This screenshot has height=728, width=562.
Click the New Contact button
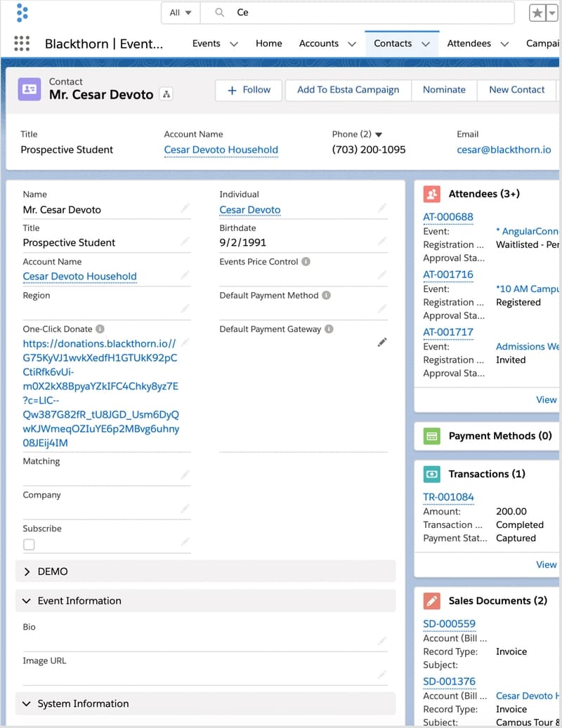[516, 90]
